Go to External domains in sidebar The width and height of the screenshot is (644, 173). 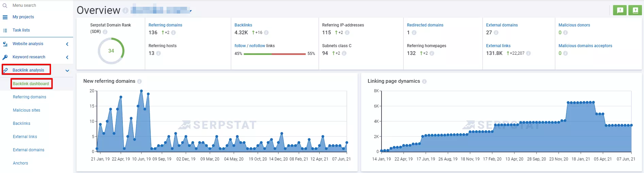click(x=29, y=150)
